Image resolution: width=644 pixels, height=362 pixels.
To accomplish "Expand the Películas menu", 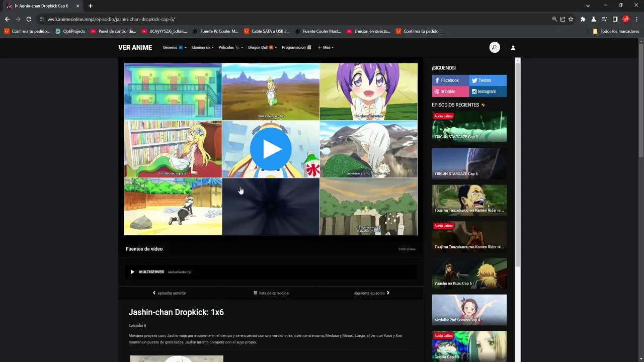I will (x=231, y=48).
